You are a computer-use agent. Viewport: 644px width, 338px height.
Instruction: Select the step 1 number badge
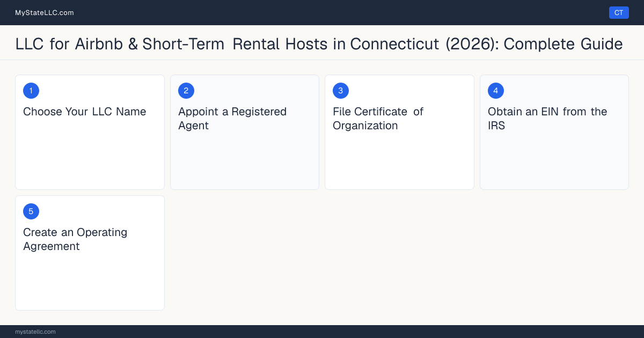pyautogui.click(x=31, y=91)
